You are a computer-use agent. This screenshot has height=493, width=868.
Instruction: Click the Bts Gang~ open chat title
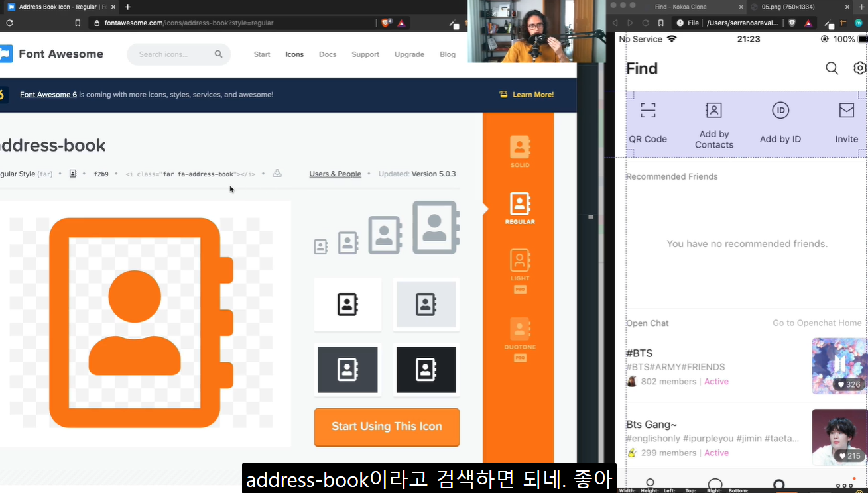651,424
